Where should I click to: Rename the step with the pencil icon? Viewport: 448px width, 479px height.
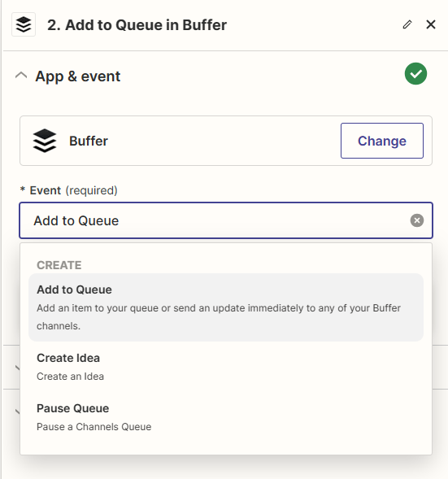(407, 24)
